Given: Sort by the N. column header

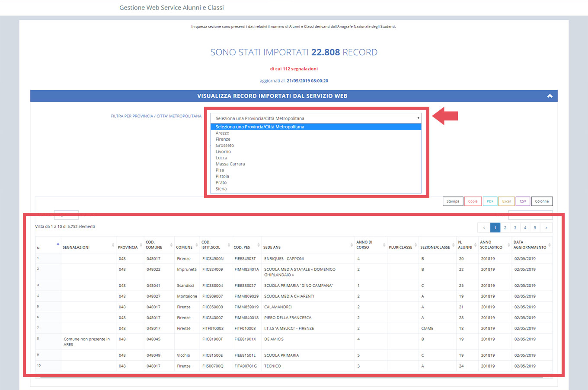Looking at the screenshot, I should 48,245.
